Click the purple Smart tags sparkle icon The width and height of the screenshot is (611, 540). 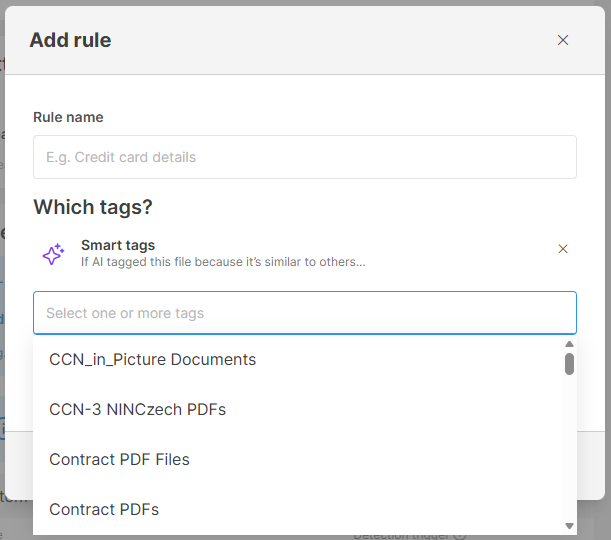[53, 254]
